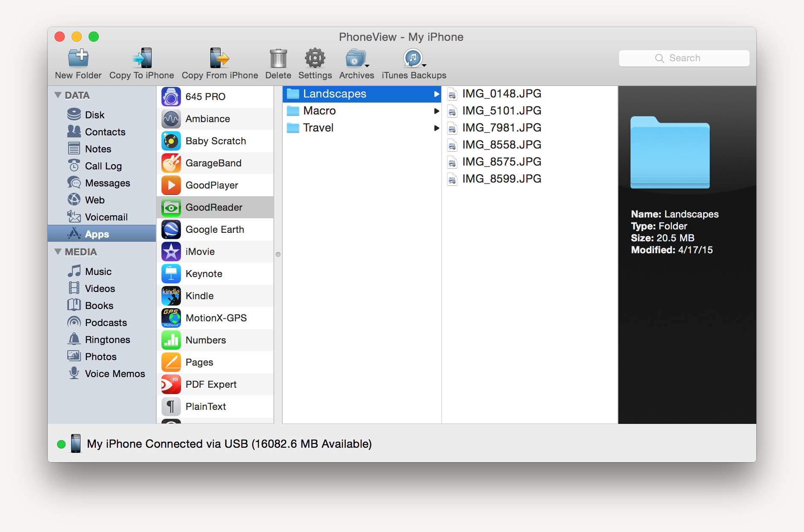Click the New Folder toolbar icon
804x532 pixels.
tap(78, 59)
